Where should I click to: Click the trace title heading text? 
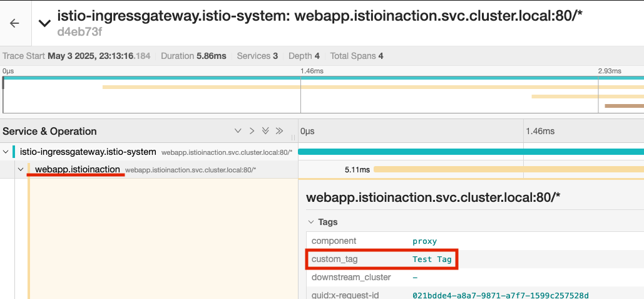coord(320,16)
